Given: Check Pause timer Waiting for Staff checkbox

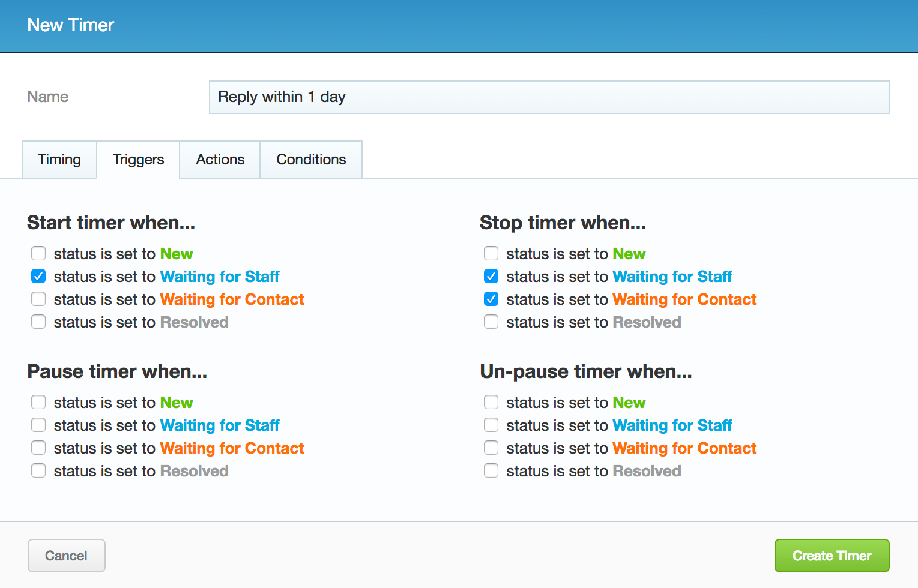Looking at the screenshot, I should tap(38, 425).
